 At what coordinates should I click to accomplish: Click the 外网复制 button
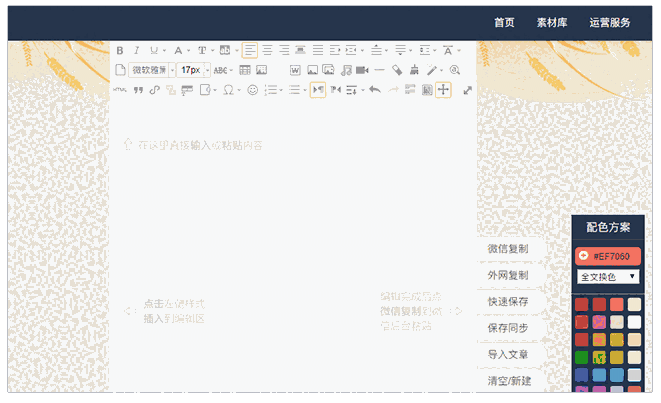508,275
